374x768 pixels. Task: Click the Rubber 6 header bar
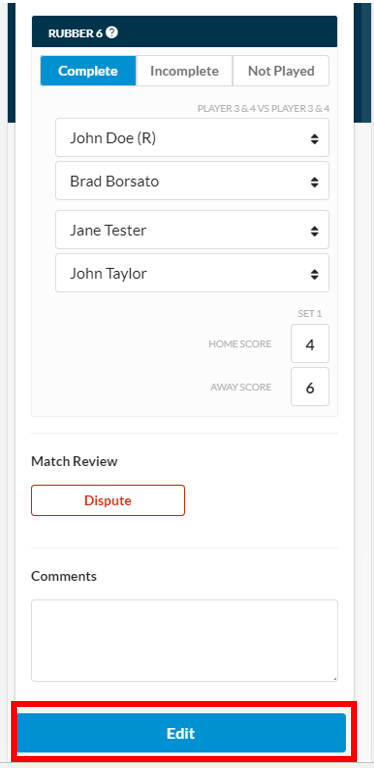click(185, 32)
